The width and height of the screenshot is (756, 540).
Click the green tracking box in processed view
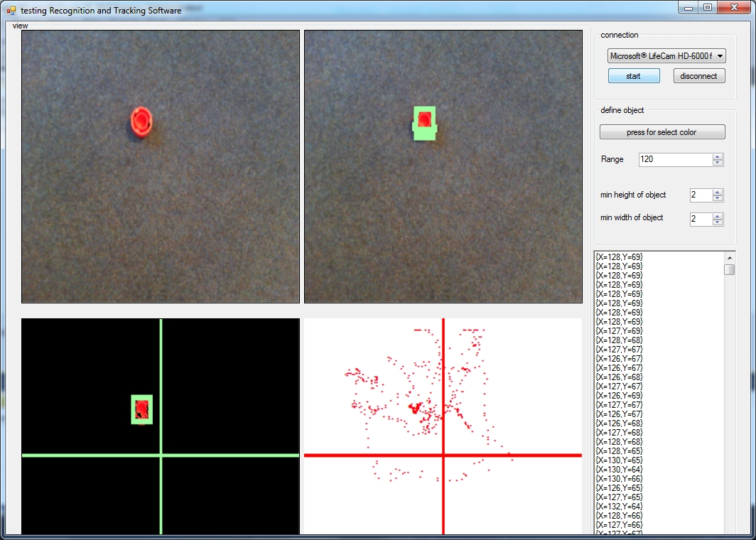(x=424, y=124)
